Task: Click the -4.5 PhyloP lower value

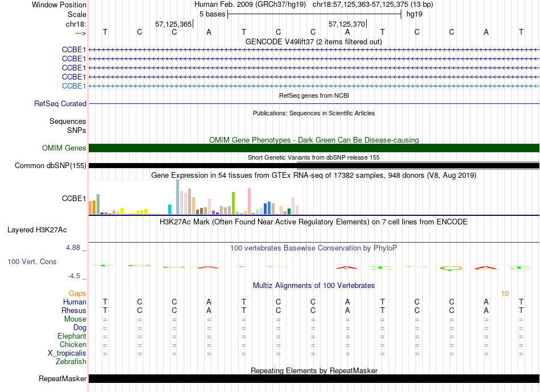Action: point(74,276)
